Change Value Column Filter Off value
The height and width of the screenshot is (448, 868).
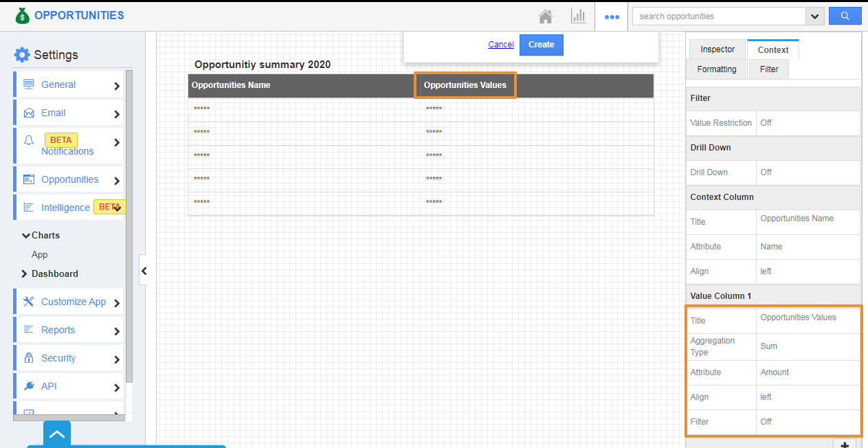point(808,422)
